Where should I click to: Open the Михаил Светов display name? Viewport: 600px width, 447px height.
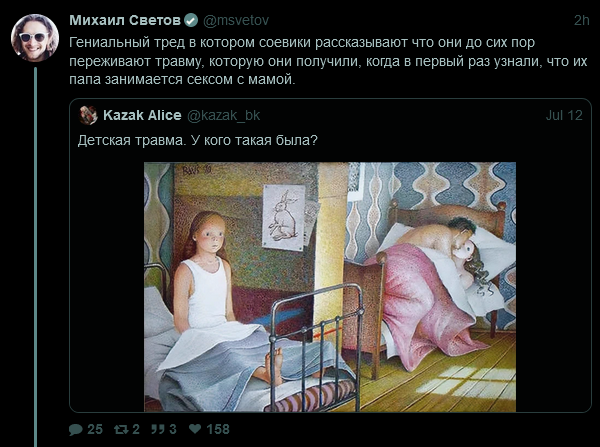(125, 20)
